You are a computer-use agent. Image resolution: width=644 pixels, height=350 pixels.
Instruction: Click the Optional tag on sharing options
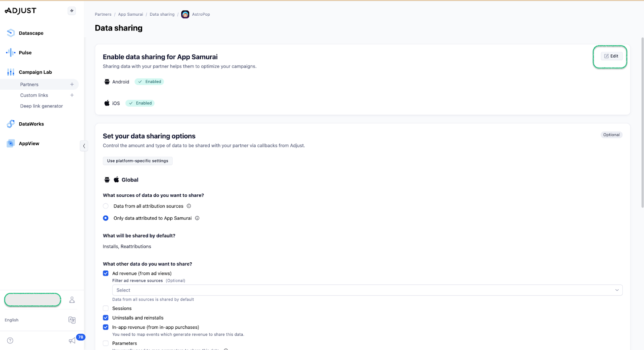(611, 135)
